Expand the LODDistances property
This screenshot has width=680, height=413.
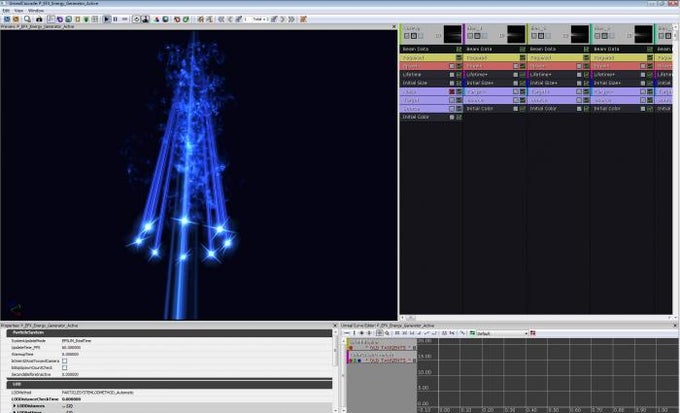(15, 406)
